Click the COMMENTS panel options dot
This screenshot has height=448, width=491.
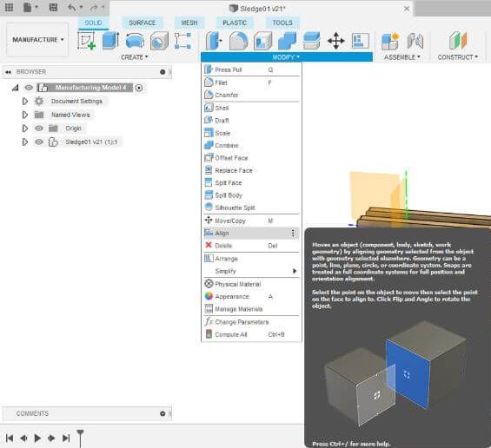(x=163, y=413)
